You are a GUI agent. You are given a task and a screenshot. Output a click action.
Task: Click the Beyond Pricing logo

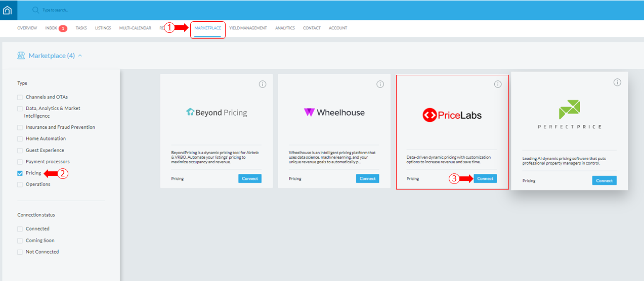tap(217, 112)
